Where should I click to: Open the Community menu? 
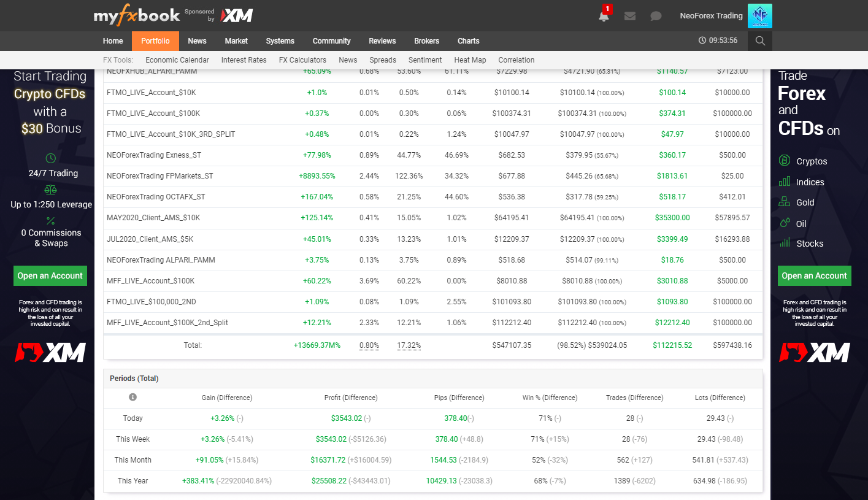[331, 41]
